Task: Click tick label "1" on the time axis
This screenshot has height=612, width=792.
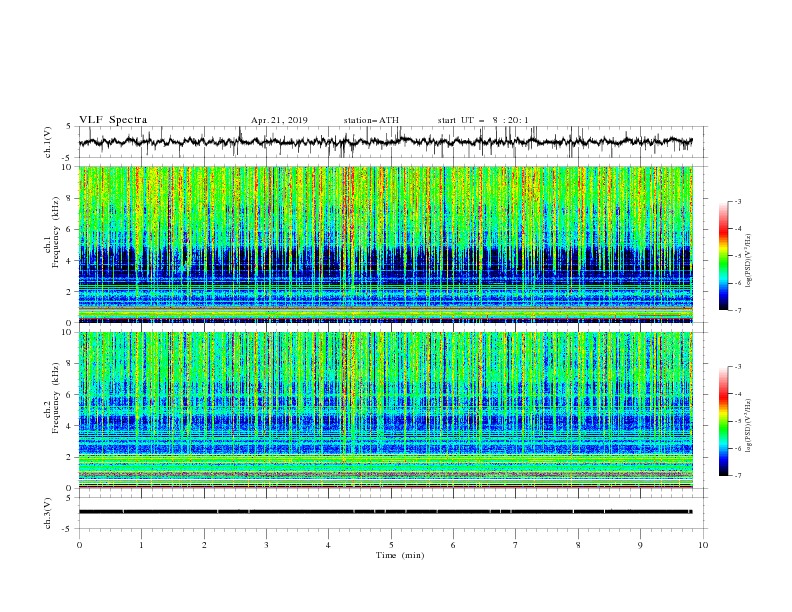Action: pyautogui.click(x=141, y=545)
